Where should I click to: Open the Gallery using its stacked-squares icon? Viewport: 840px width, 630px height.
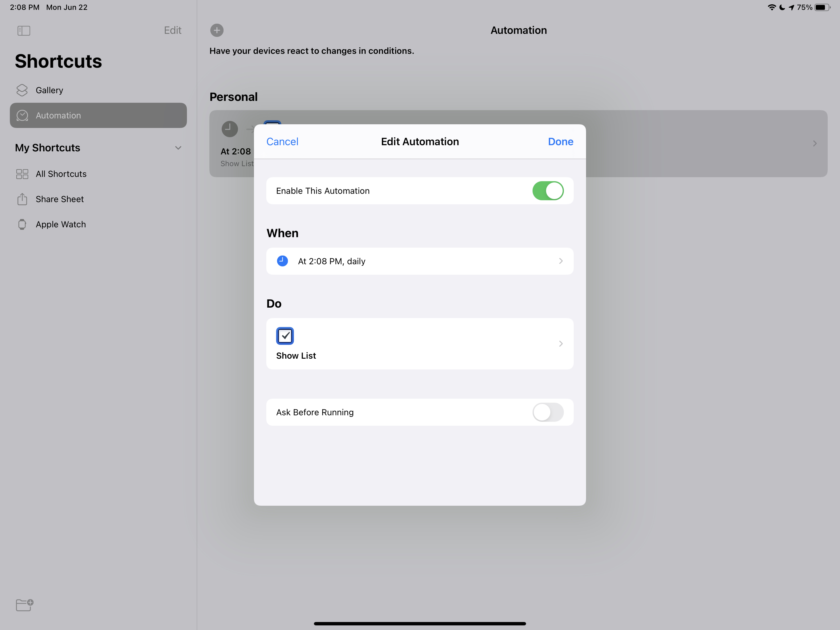point(22,90)
